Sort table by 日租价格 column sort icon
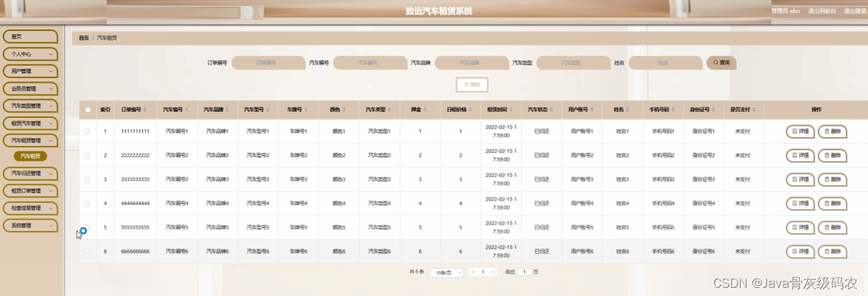Image resolution: width=868 pixels, height=296 pixels. point(471,110)
